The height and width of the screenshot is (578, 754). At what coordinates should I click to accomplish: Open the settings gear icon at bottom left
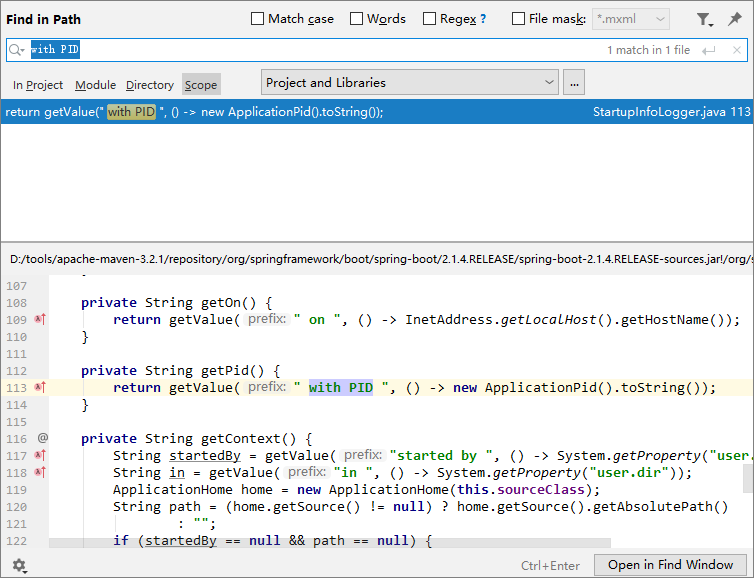coord(19,565)
